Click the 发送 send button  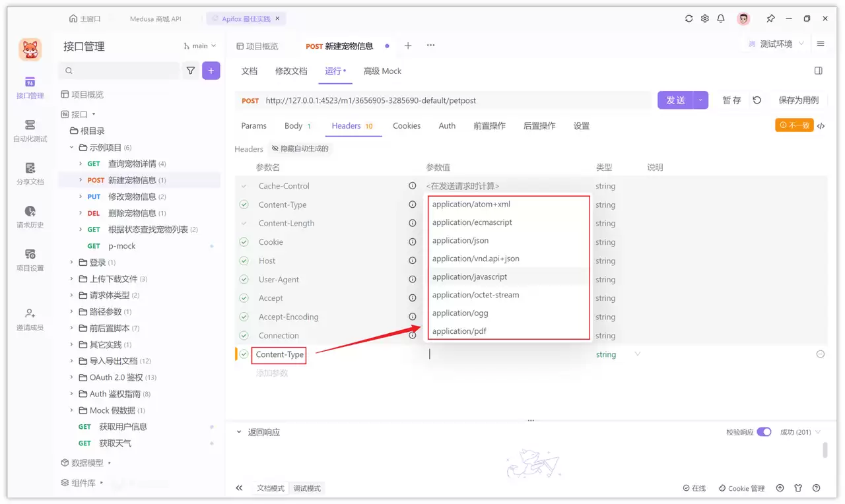pyautogui.click(x=675, y=100)
